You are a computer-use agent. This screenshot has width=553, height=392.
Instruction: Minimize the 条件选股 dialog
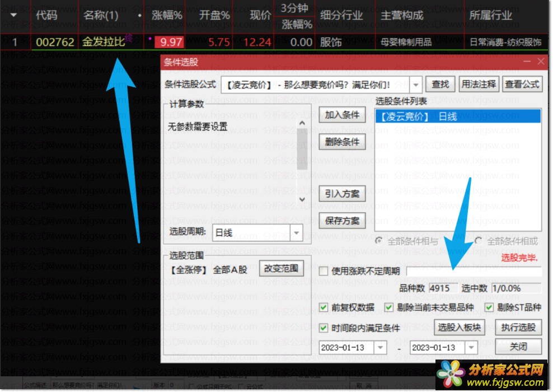(x=527, y=62)
